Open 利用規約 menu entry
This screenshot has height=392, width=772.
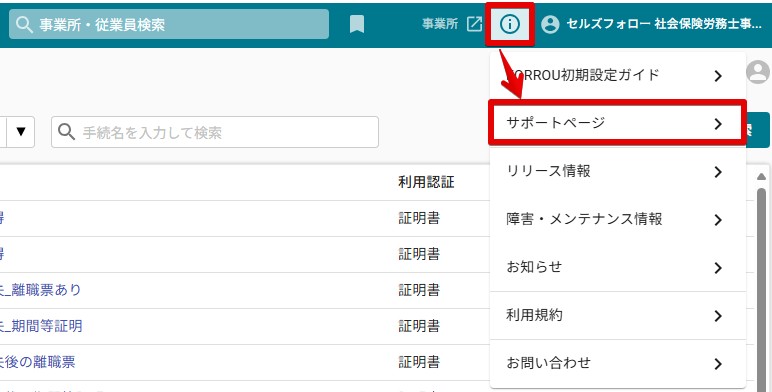tap(618, 315)
